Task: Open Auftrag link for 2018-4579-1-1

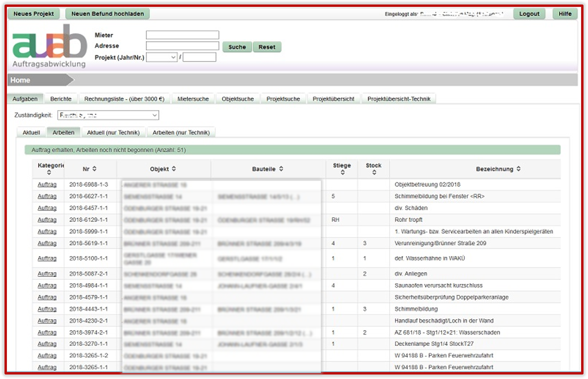Action: coord(47,298)
